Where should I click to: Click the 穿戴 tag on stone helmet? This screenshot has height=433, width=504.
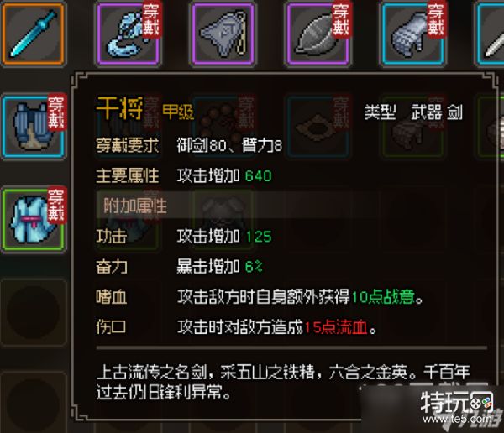click(x=341, y=20)
